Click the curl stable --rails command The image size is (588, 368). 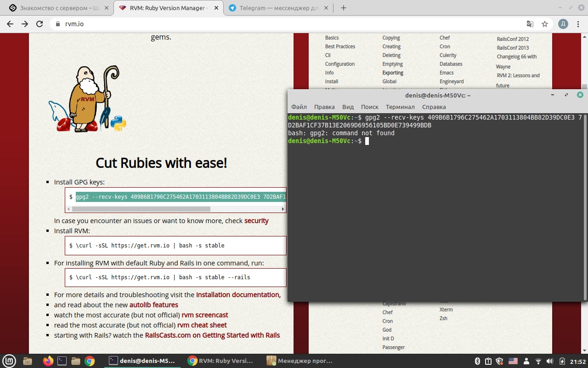(x=163, y=277)
